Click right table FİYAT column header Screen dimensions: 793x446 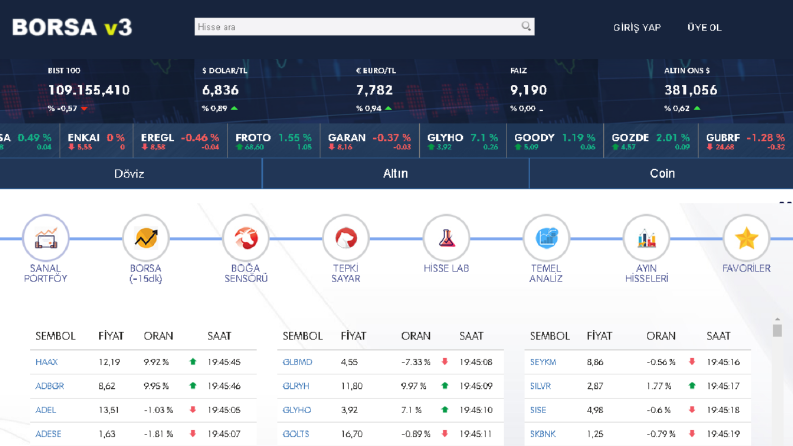pos(599,336)
